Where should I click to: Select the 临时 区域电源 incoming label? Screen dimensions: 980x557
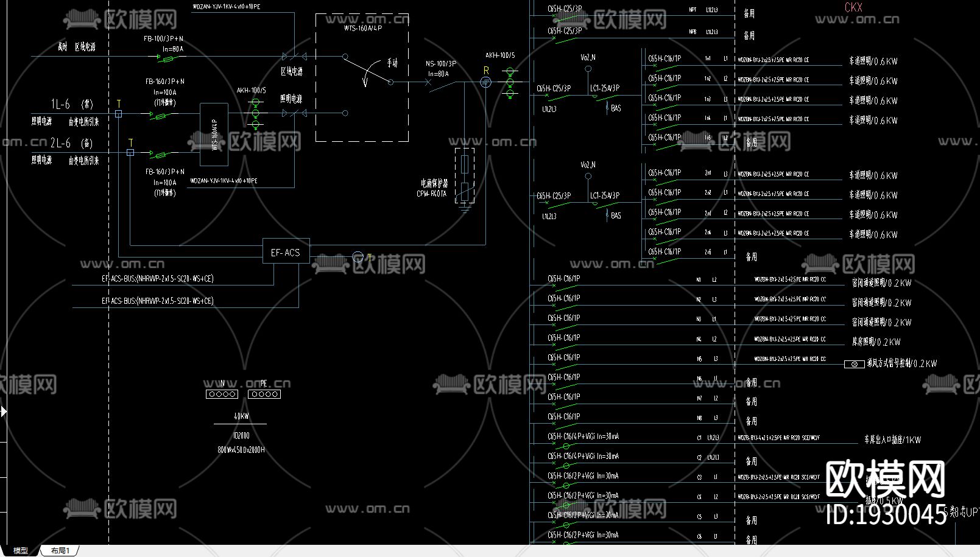(x=77, y=46)
